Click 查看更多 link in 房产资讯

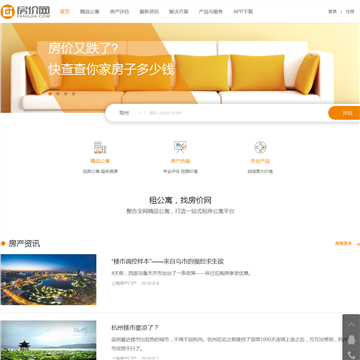click(343, 244)
